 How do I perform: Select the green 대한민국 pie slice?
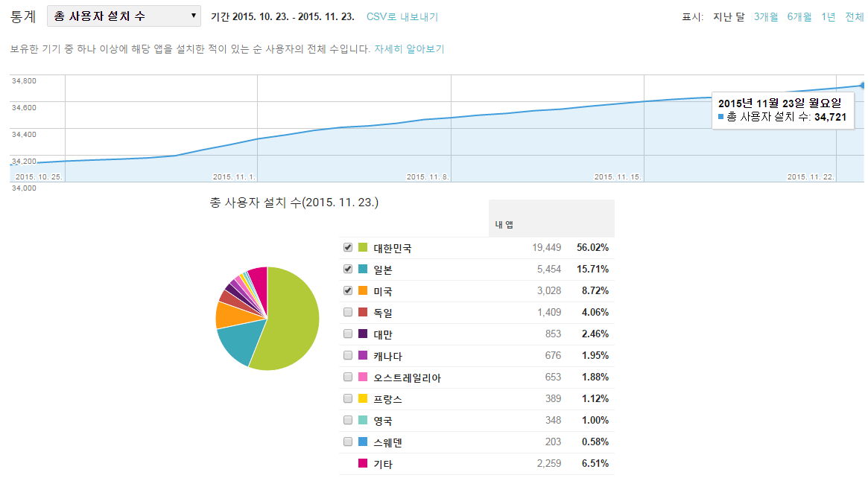291,316
